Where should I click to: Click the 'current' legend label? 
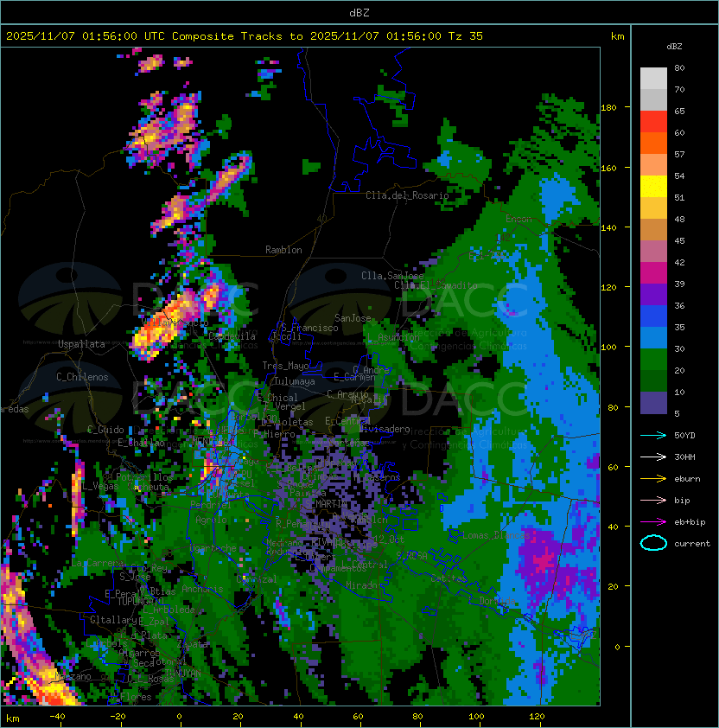tap(692, 544)
